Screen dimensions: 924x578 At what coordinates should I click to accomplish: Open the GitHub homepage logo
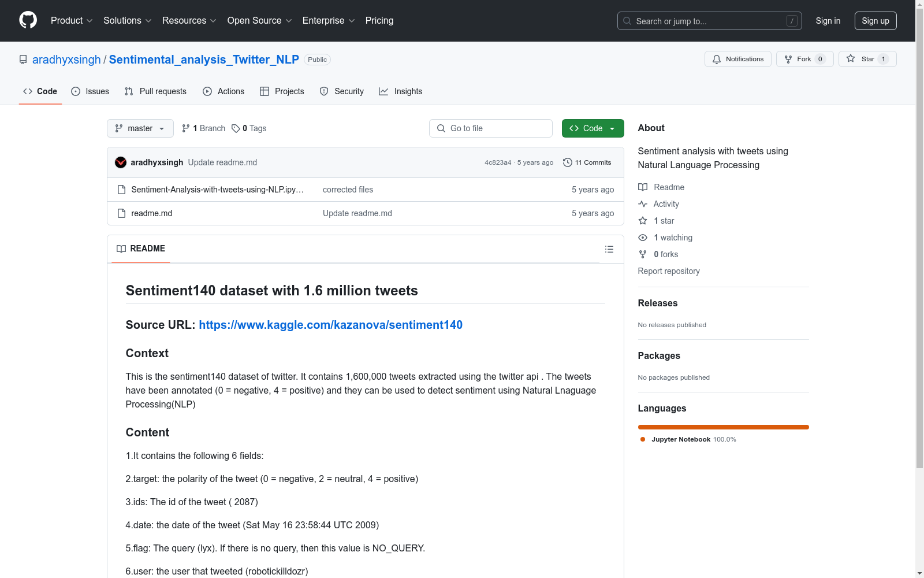tap(28, 20)
